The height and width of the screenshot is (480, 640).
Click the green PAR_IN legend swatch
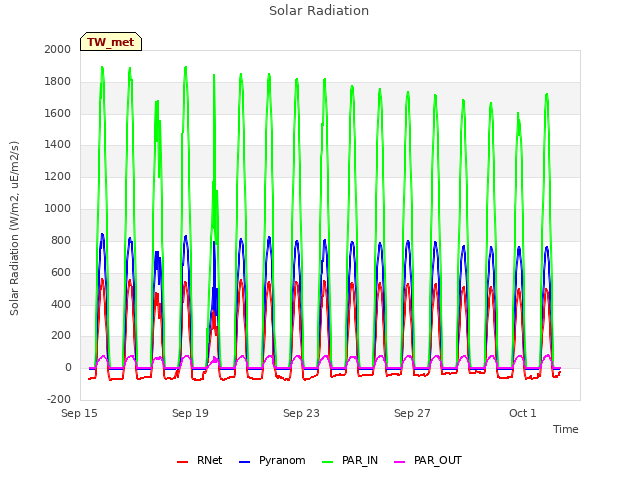pyautogui.click(x=328, y=462)
